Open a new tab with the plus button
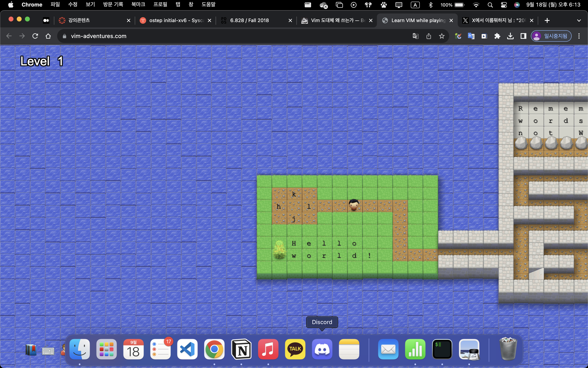Image resolution: width=588 pixels, height=368 pixels. 547,20
